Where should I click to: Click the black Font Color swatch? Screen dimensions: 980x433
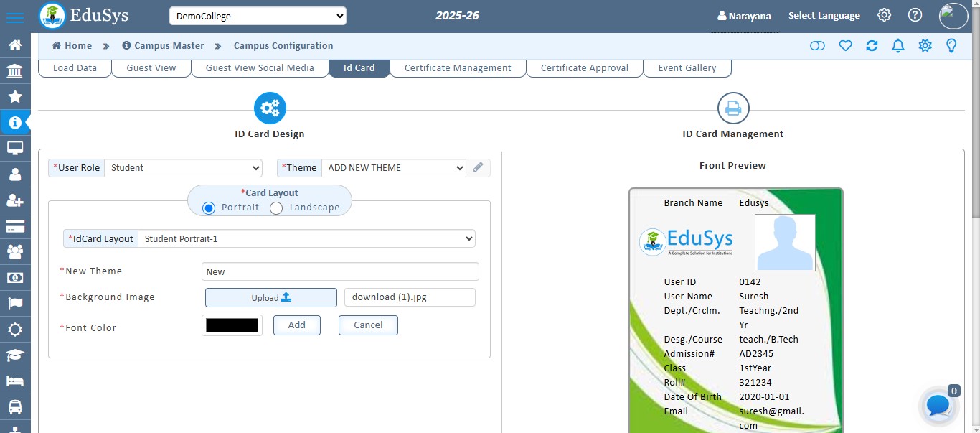[x=232, y=325]
